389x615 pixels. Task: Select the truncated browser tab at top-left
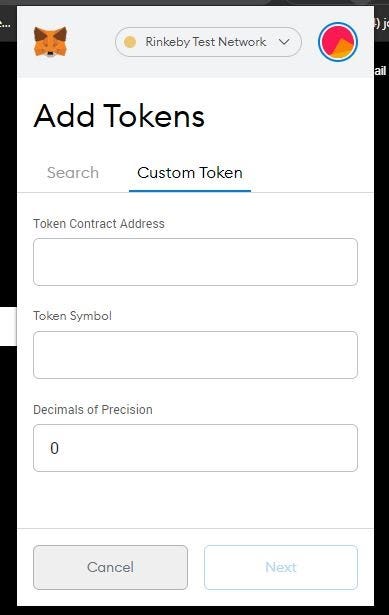click(x=6, y=22)
